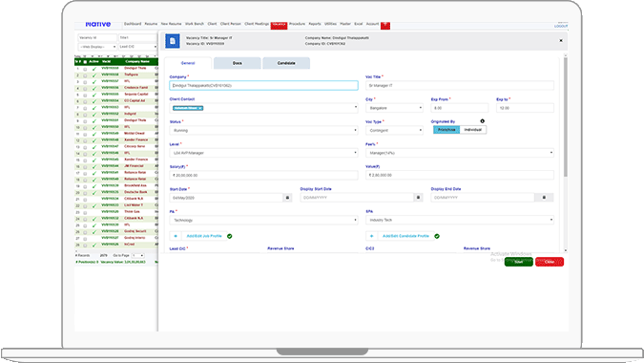Viewport: 644px width, 363px height.
Task: Switch to the Docs tab
Action: (238, 63)
